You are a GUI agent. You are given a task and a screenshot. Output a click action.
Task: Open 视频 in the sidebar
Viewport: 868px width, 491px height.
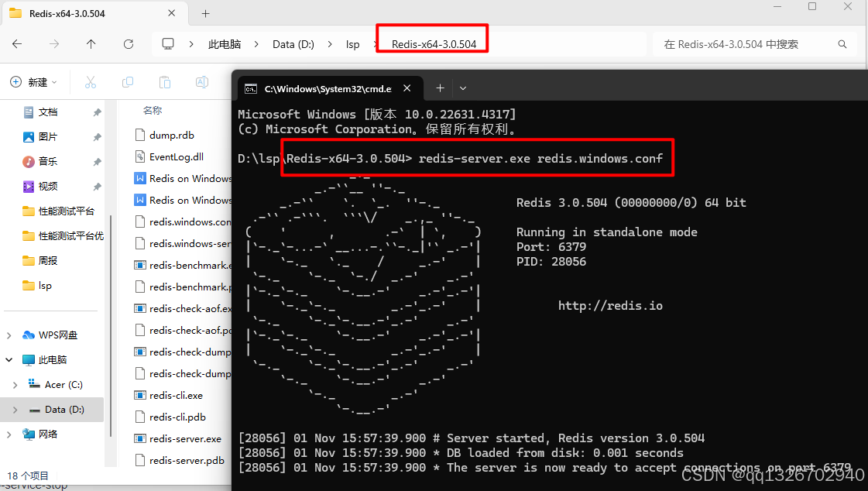[48, 187]
